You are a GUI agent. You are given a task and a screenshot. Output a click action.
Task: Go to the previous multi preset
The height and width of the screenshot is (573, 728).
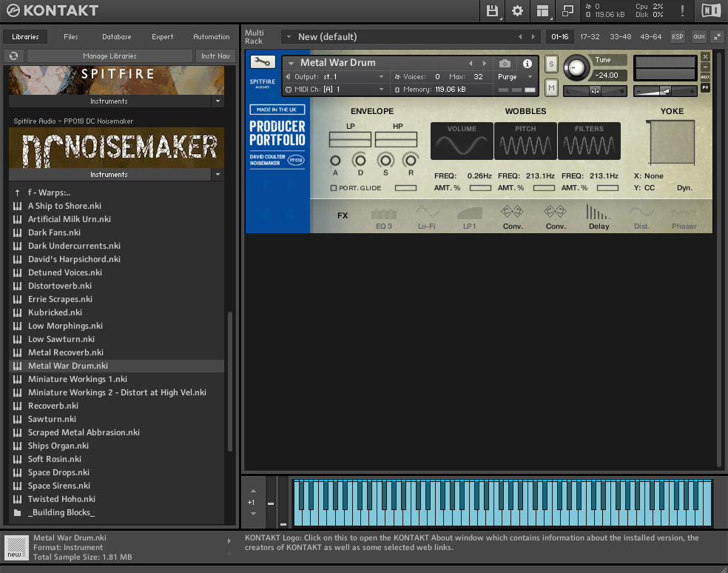(x=520, y=37)
